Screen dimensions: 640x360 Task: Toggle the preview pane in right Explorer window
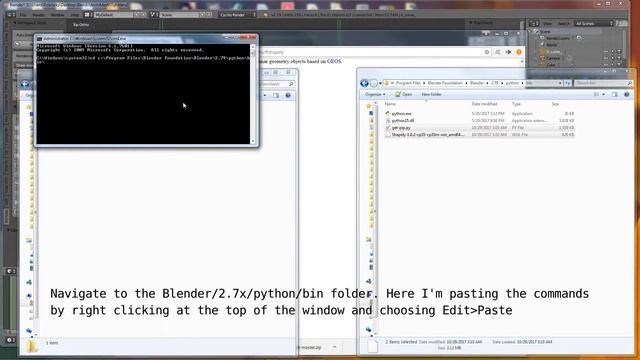click(x=615, y=94)
